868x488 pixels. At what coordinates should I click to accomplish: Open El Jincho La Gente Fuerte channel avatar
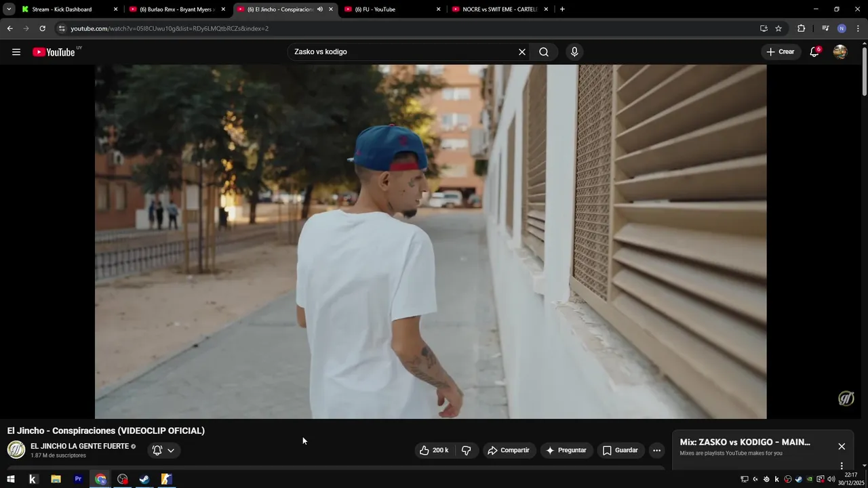(x=16, y=449)
